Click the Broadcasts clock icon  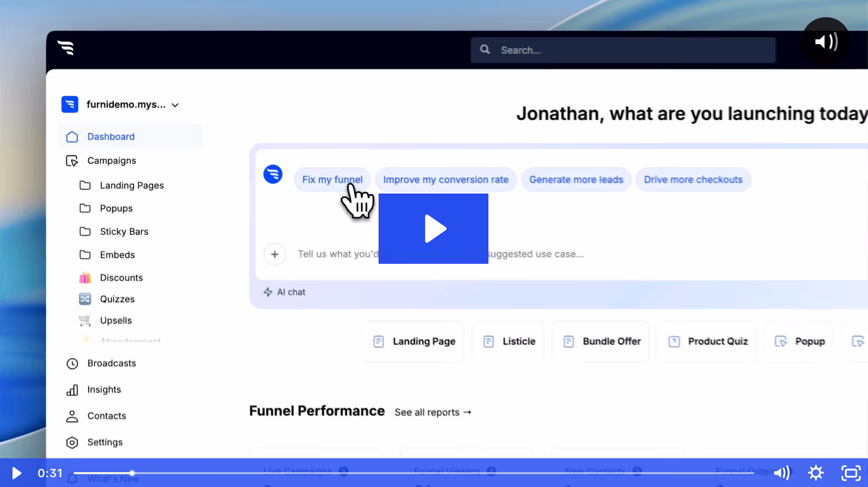click(72, 363)
